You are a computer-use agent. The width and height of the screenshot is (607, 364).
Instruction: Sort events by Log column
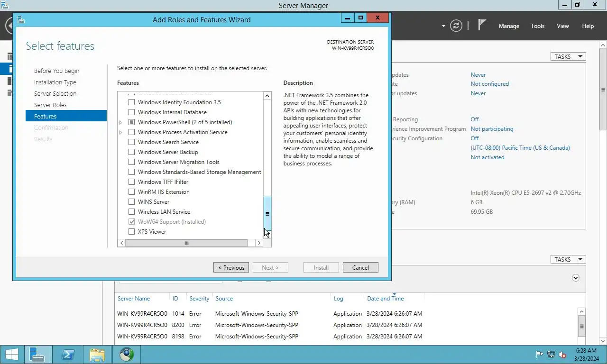click(338, 299)
